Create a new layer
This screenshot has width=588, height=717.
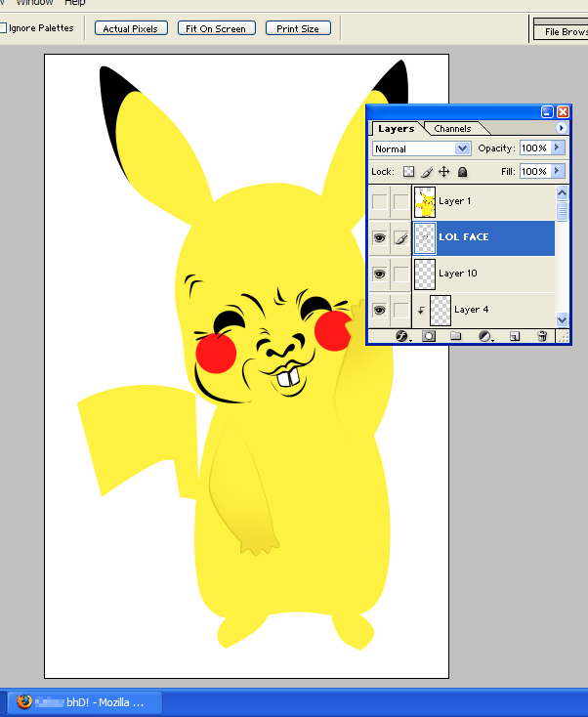point(515,337)
